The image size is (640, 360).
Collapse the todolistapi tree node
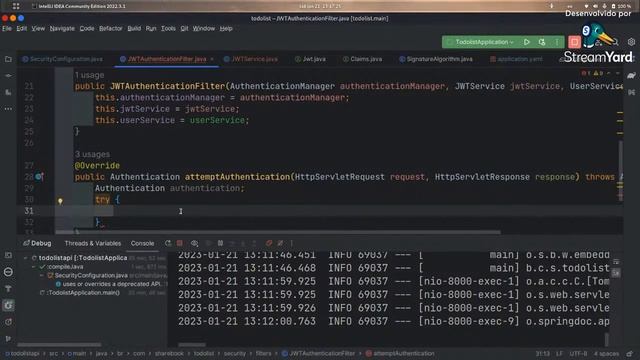(25, 258)
